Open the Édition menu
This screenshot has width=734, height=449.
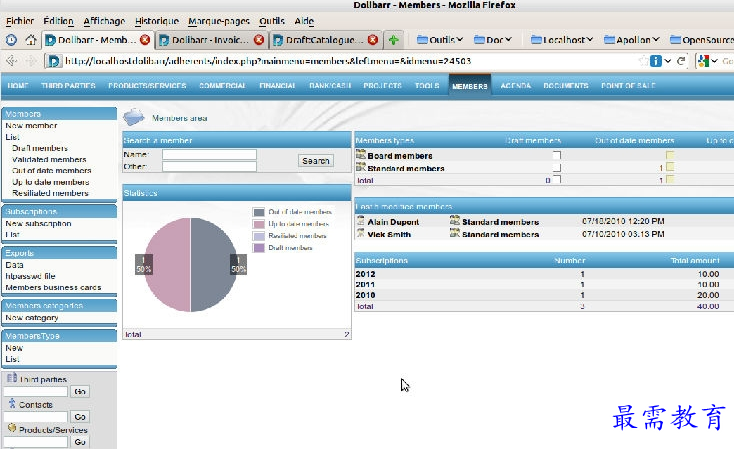[x=59, y=21]
